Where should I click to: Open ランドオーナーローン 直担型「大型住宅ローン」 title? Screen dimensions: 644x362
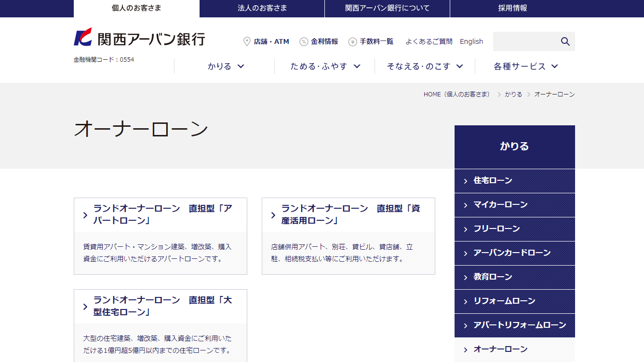pos(163,306)
